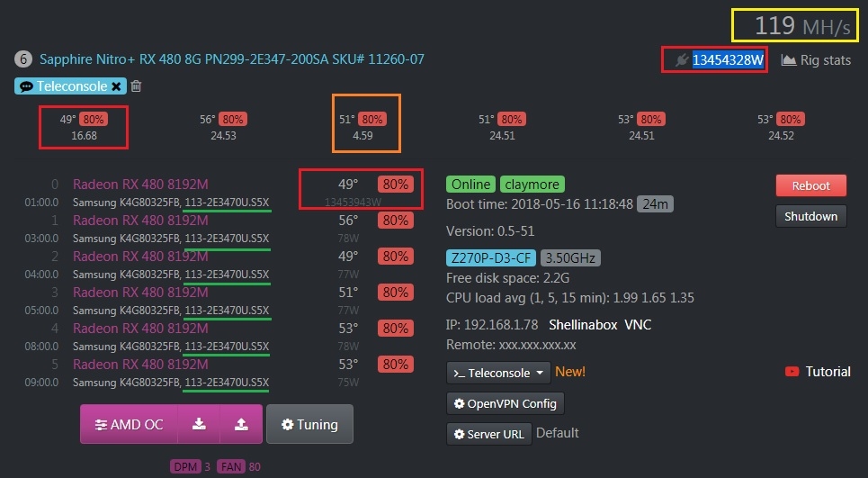This screenshot has height=478, width=868.
Task: Reboot the rig
Action: (811, 185)
